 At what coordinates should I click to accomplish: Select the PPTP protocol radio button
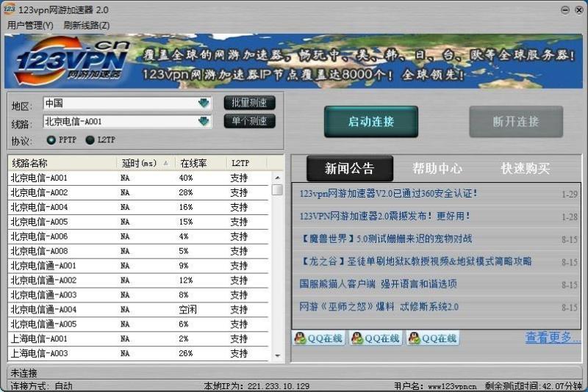point(51,140)
